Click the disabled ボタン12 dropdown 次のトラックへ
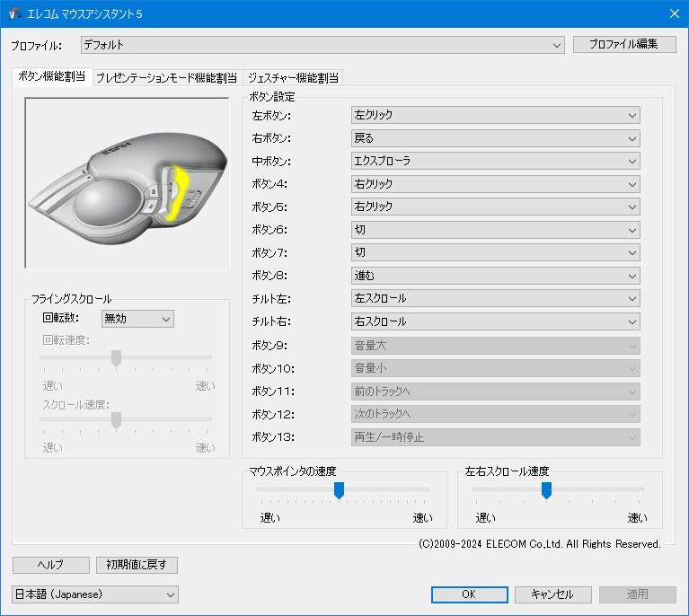 coord(495,414)
